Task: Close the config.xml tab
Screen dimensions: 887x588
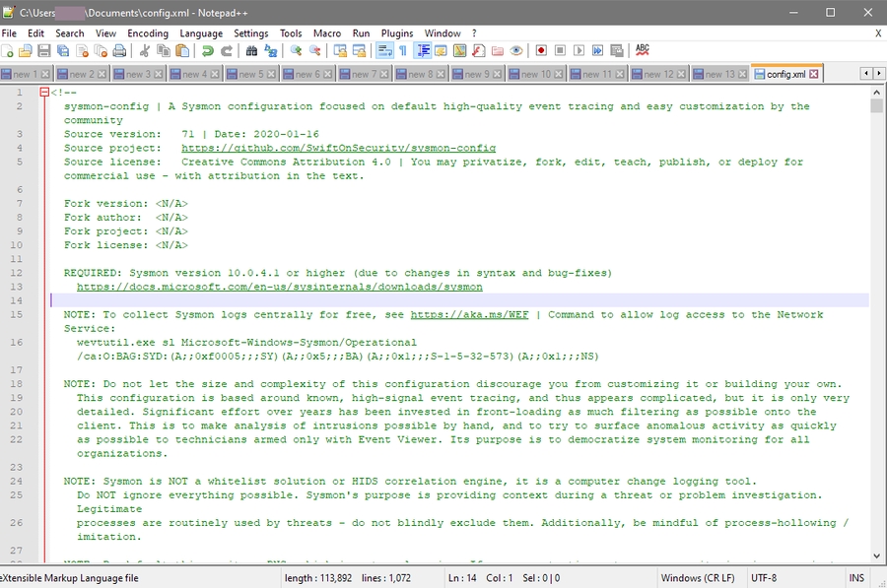Action: tap(814, 74)
